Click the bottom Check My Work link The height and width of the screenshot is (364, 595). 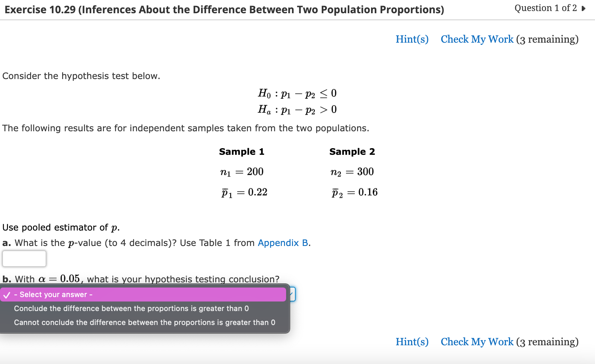click(x=477, y=342)
